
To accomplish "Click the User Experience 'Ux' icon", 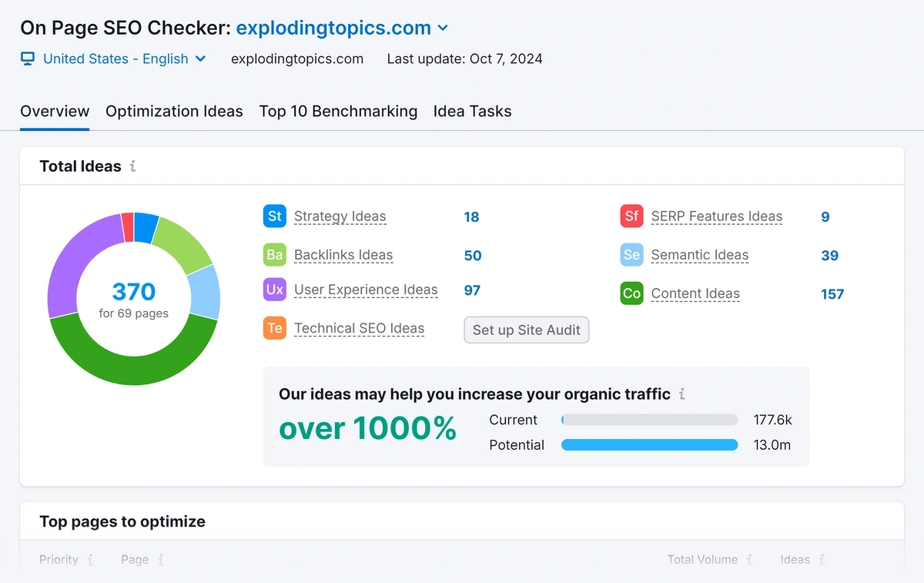I will click(275, 290).
